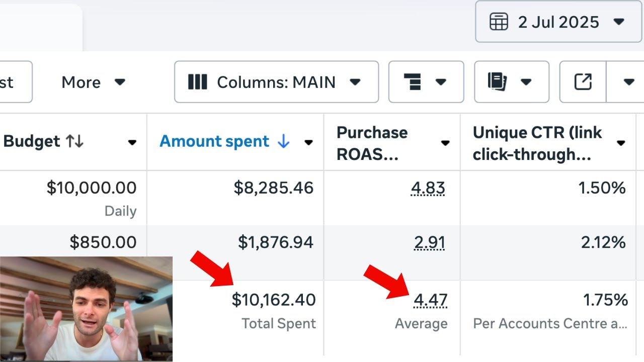The width and height of the screenshot is (644, 362).
Task: Click the 2.91 ROAS value
Action: (x=430, y=243)
